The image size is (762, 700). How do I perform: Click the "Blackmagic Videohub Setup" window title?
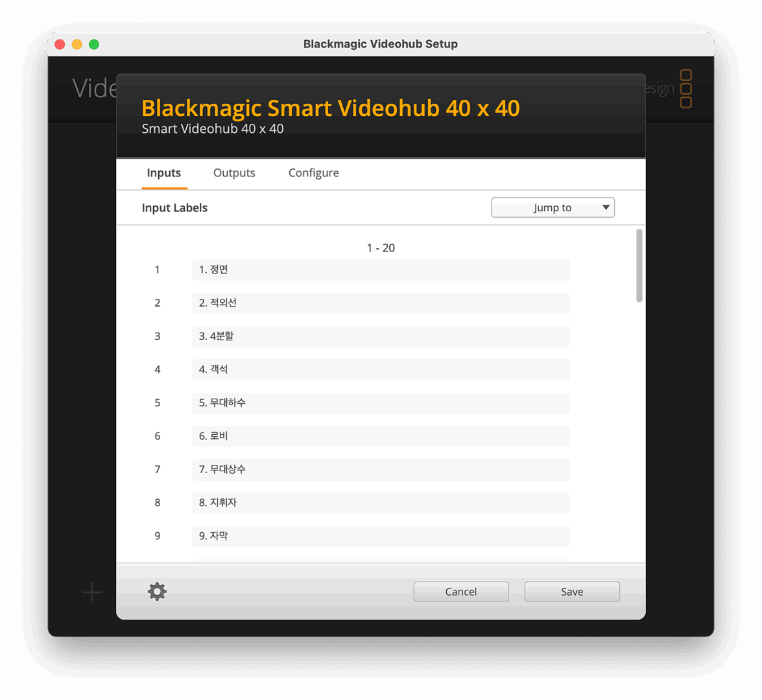381,44
